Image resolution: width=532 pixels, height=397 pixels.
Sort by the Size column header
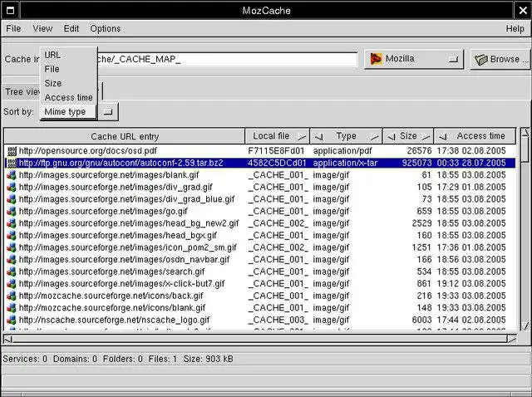(408, 136)
